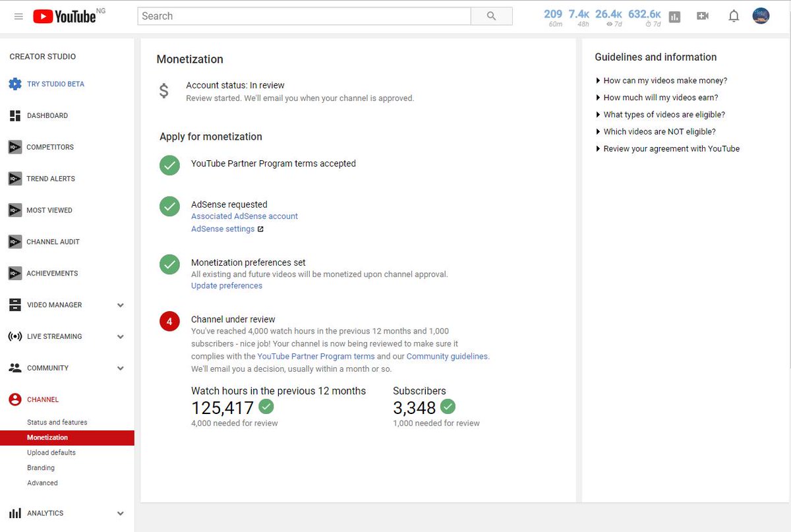Open the AdSense settings link
Image resolution: width=791 pixels, height=532 pixels.
[x=223, y=229]
